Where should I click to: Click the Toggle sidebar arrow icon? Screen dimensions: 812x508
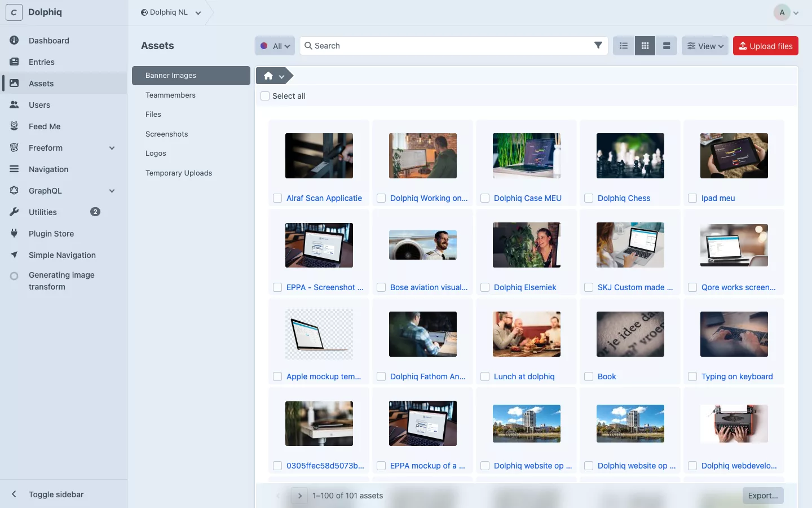pos(15,494)
